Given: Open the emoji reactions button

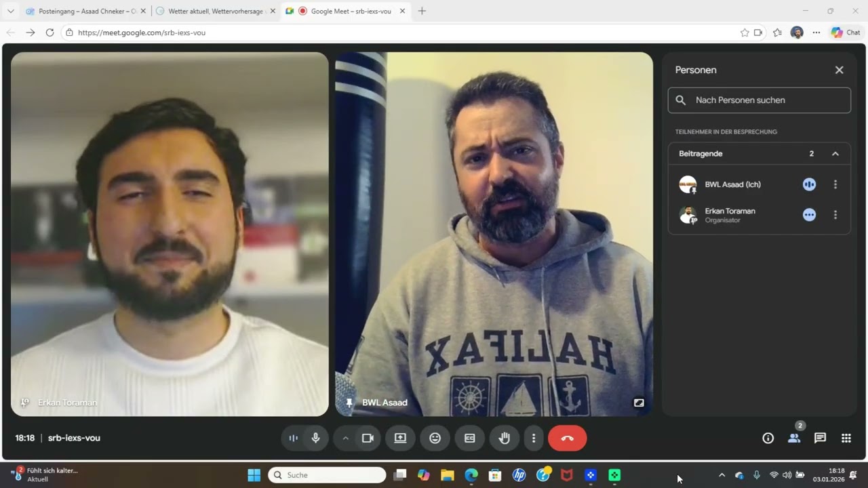Looking at the screenshot, I should [x=435, y=438].
